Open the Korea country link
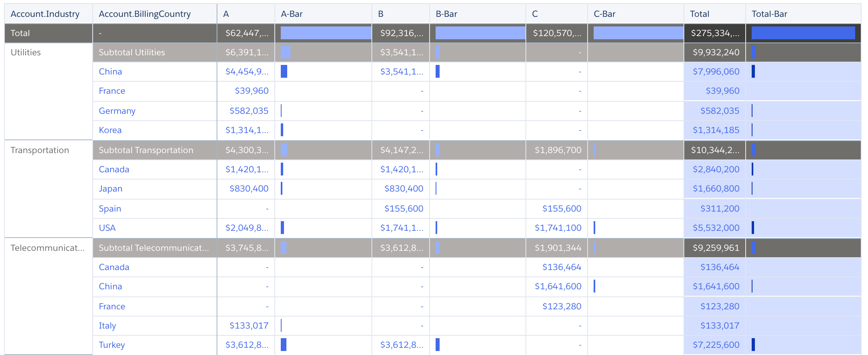Screen dimensions: 868x355 (110, 130)
